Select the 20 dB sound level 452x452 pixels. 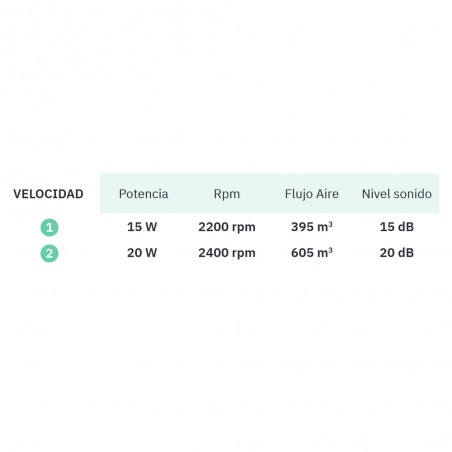click(x=397, y=253)
